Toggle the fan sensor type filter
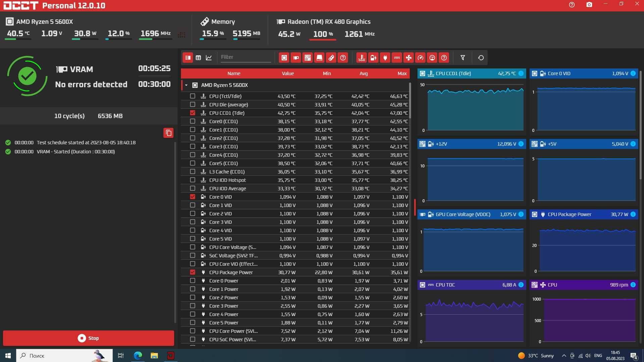 click(409, 58)
